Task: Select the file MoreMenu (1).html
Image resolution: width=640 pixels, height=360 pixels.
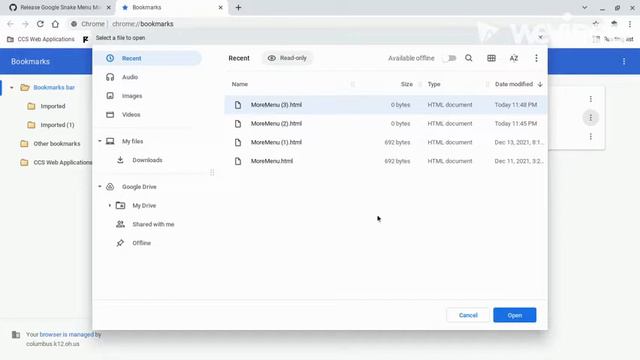Action: (386, 142)
